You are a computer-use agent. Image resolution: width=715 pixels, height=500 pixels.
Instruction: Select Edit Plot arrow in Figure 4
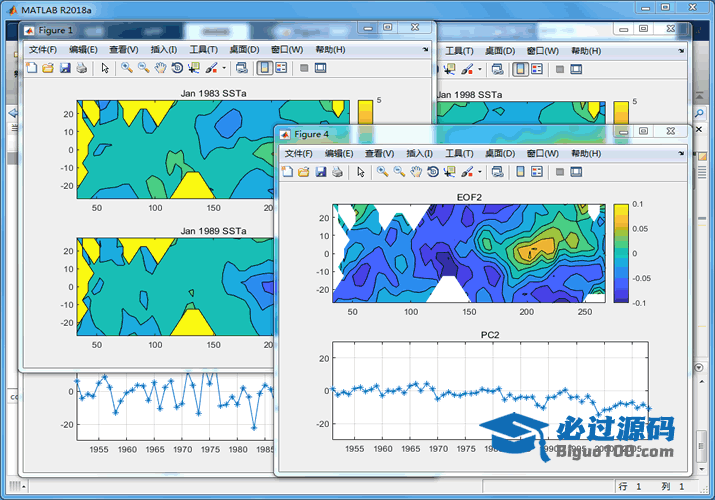361,172
